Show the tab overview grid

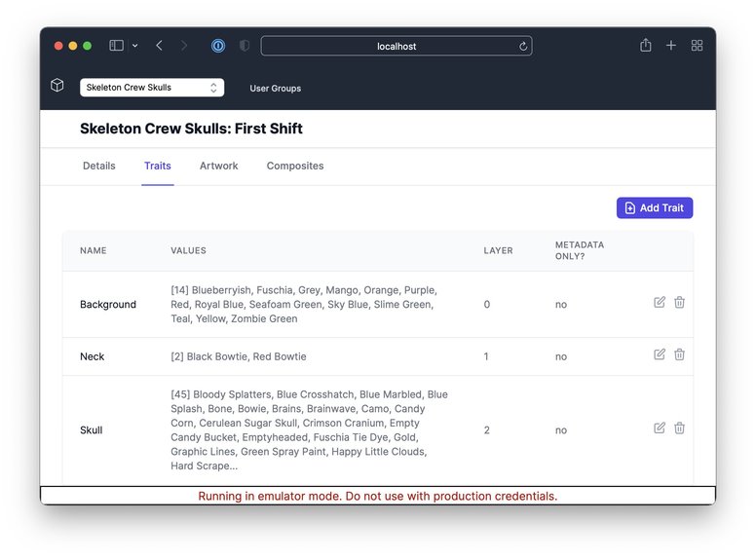tap(697, 46)
